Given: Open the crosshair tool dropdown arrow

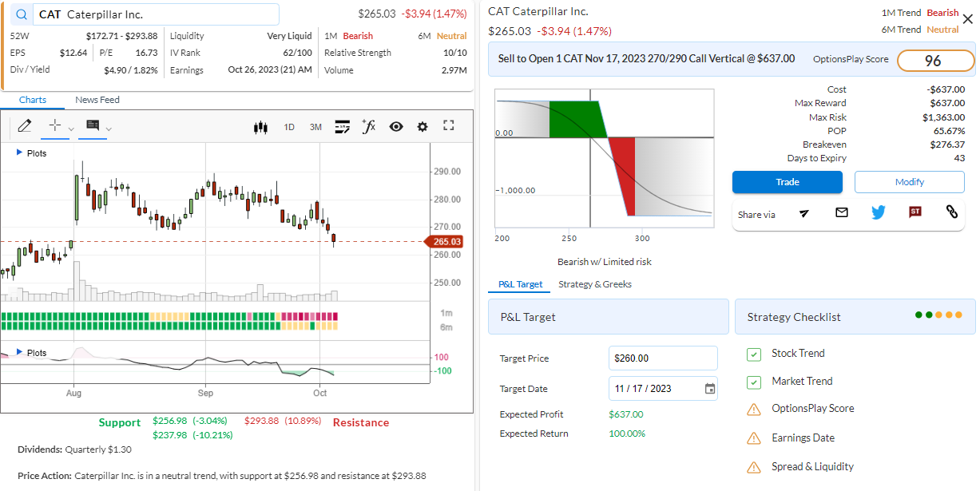Looking at the screenshot, I should click(x=71, y=129).
